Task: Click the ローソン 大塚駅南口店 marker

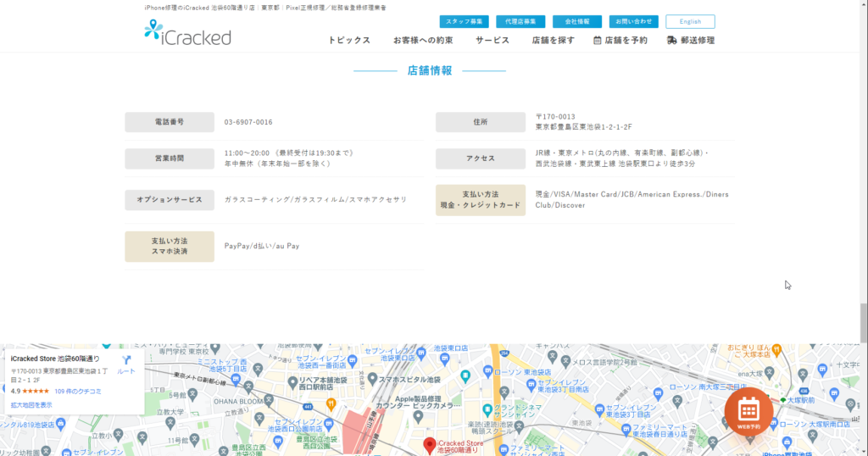Action: click(x=773, y=425)
